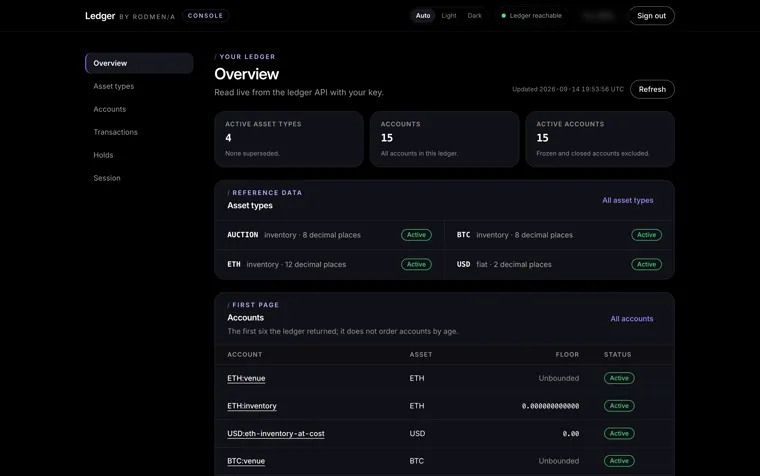
Task: Click the FLOOR column header
Action: tap(567, 354)
